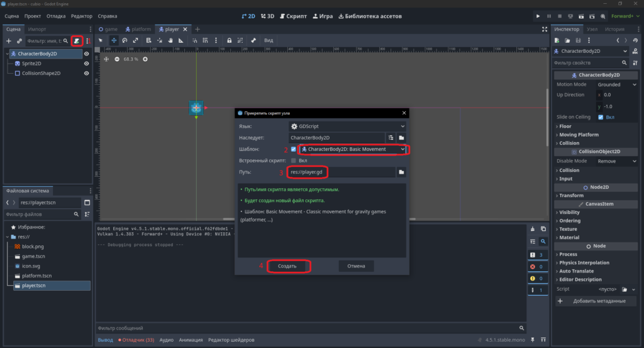The image size is (644, 348).
Task: Copy output log selection icon
Action: (543, 229)
